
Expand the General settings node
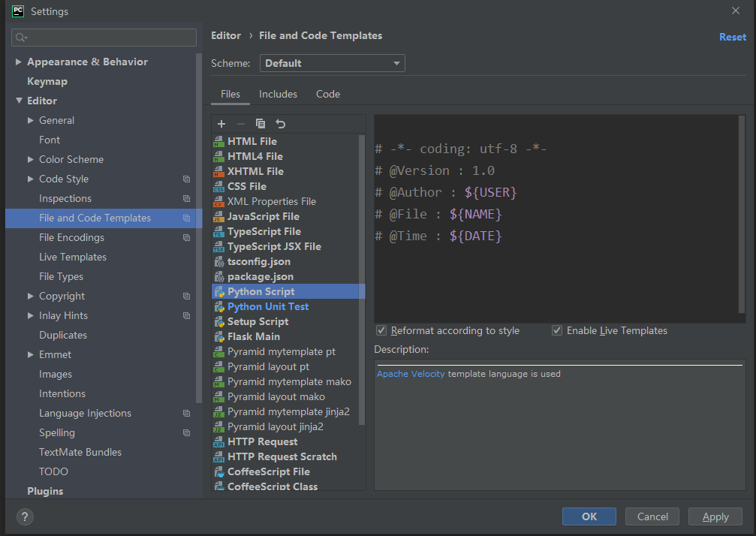[30, 120]
